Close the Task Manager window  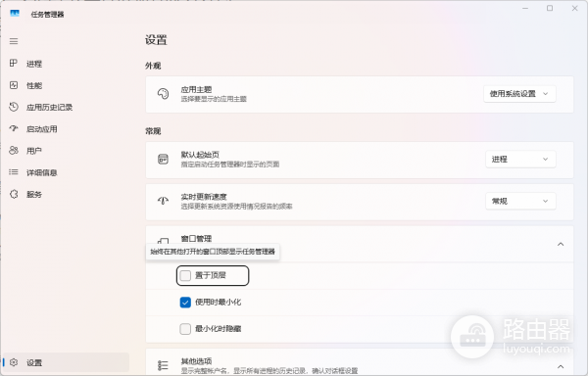(574, 8)
